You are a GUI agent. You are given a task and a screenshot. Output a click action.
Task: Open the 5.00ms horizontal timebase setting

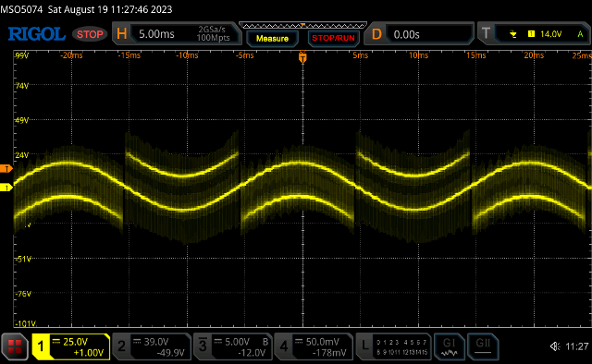185,34
